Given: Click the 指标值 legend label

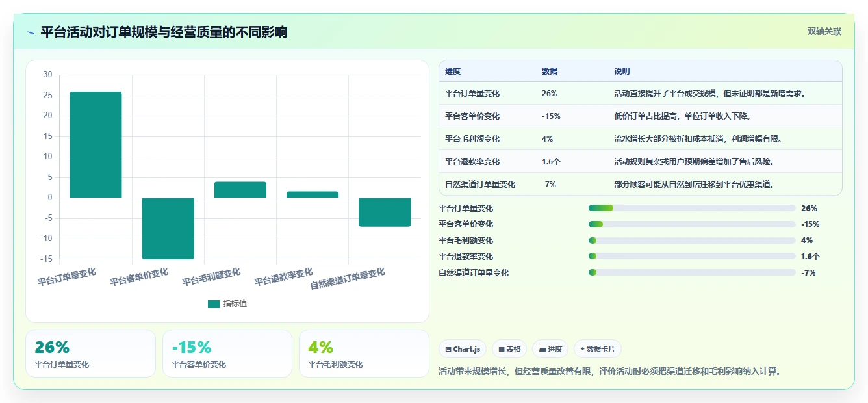Looking at the screenshot, I should point(235,304).
